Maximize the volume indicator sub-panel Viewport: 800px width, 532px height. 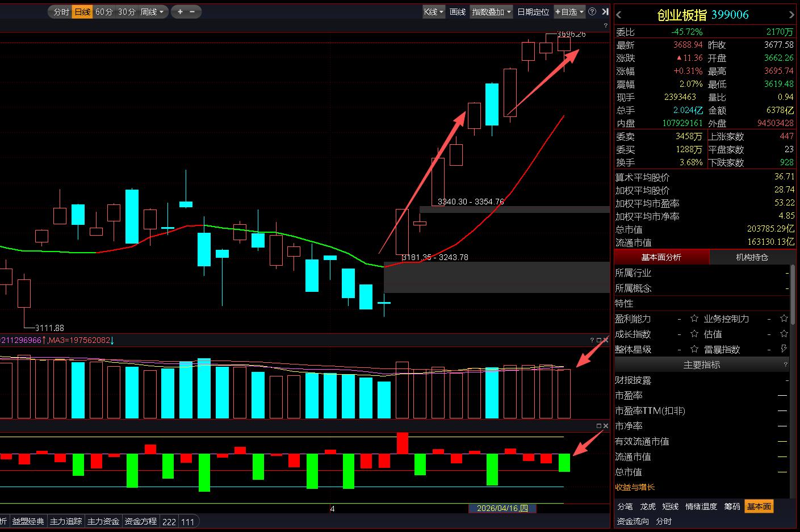coord(598,340)
